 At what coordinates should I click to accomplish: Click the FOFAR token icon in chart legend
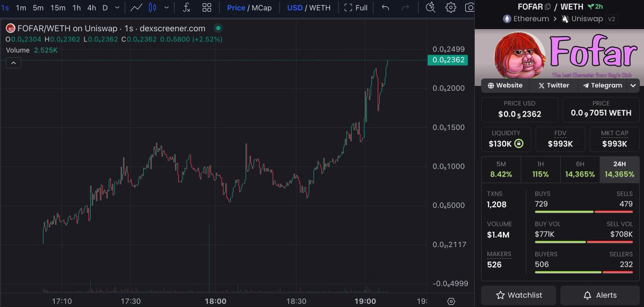tap(10, 28)
